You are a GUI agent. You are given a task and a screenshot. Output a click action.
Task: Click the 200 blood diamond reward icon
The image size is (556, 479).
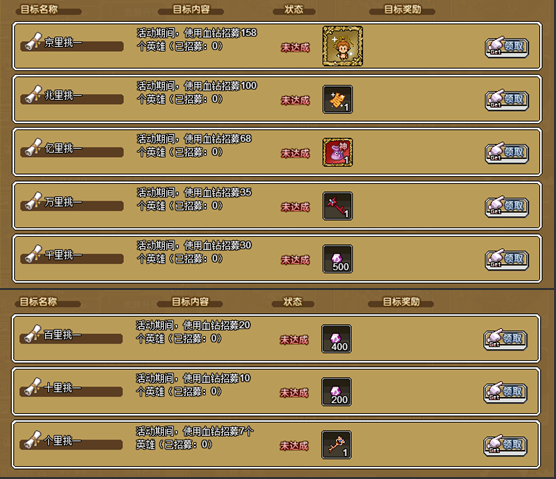[x=336, y=392]
